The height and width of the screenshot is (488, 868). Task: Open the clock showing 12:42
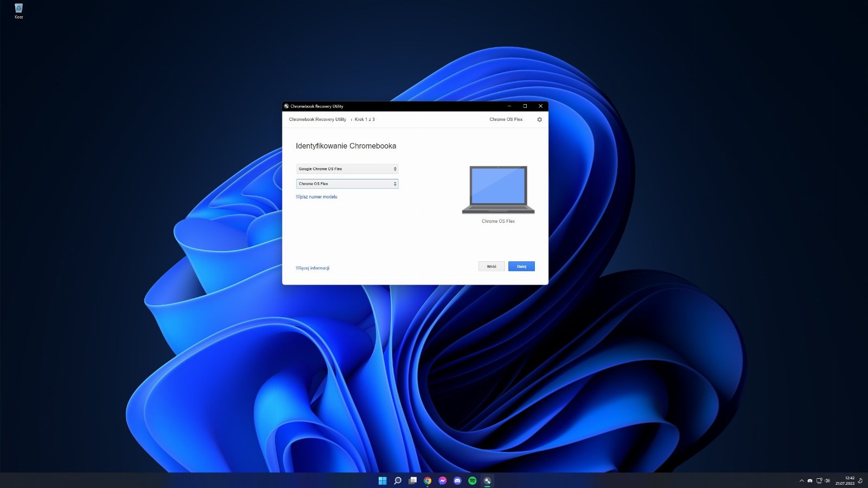point(845,480)
